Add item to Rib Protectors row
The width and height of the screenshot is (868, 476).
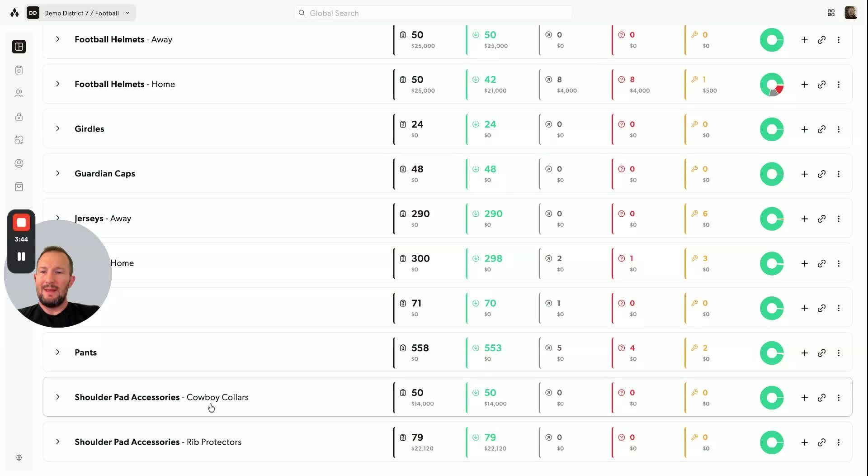(x=805, y=443)
